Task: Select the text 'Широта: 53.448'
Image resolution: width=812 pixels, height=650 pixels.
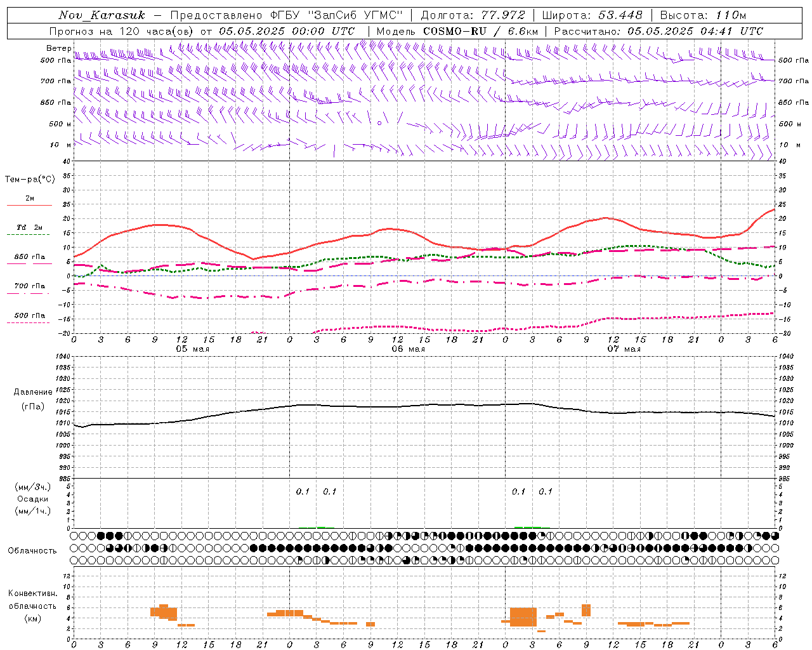Action: (x=592, y=15)
